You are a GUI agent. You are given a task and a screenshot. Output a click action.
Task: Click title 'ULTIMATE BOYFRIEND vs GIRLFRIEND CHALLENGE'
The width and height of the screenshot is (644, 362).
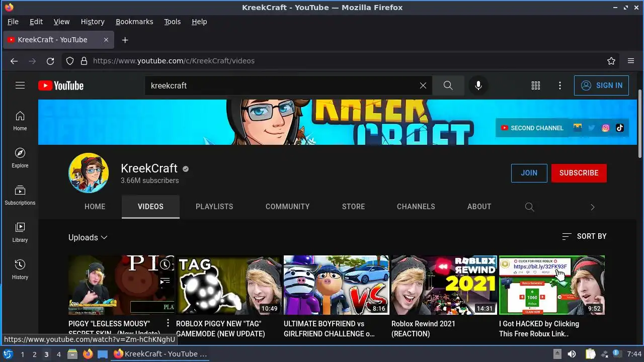pyautogui.click(x=329, y=329)
